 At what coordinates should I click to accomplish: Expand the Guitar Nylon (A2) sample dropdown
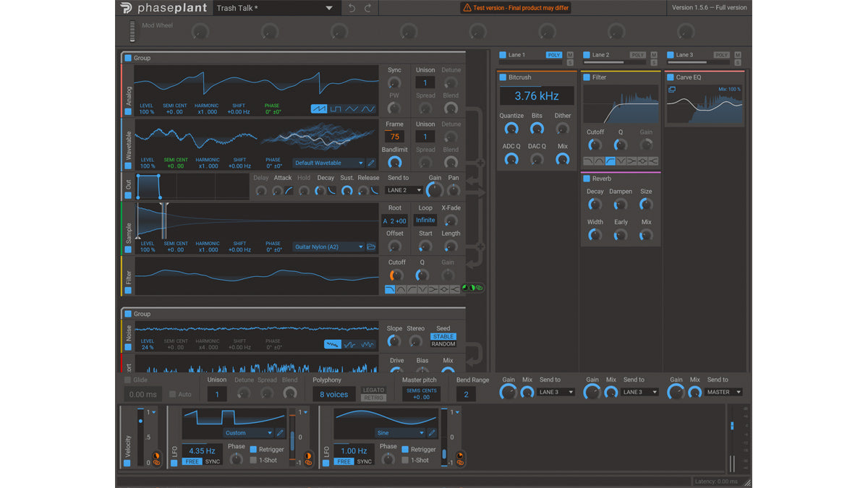[x=328, y=247]
